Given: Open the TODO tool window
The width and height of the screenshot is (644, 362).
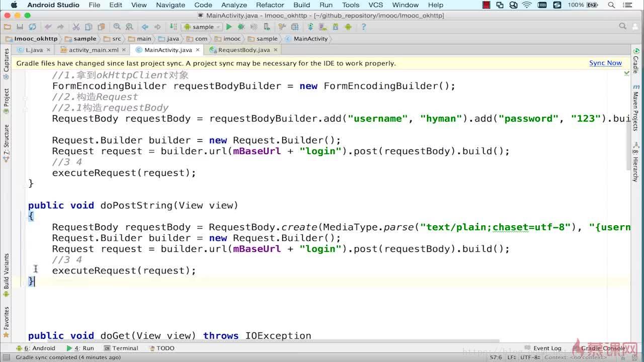Looking at the screenshot, I should tap(162, 348).
